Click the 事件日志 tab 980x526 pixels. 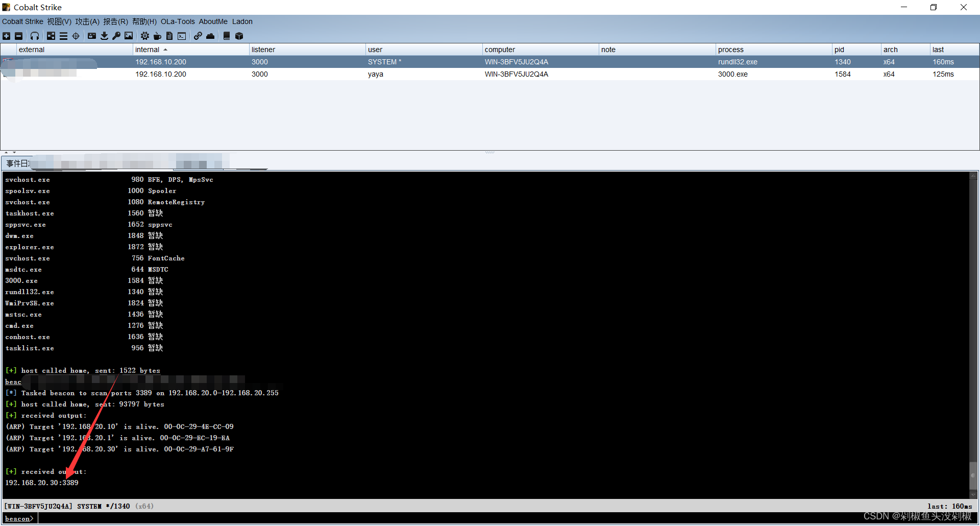(x=17, y=163)
